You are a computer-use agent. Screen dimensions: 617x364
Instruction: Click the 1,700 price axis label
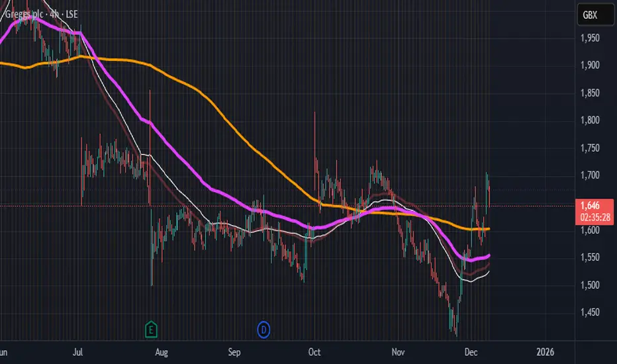tap(591, 175)
